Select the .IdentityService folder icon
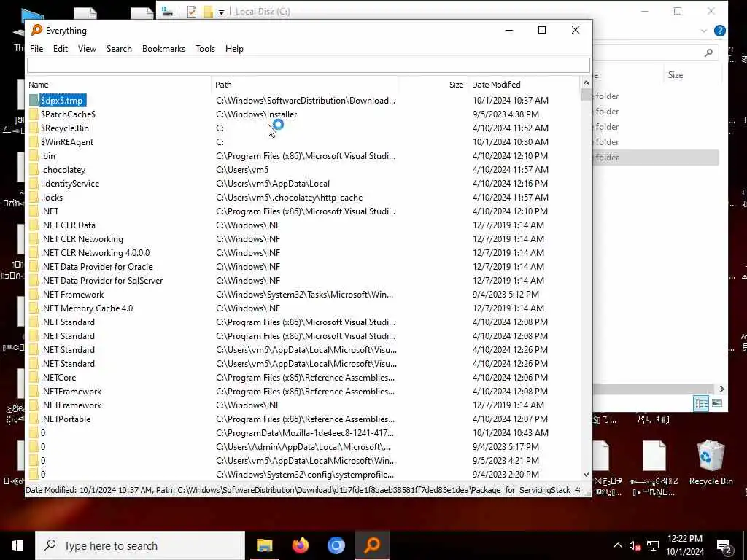 [34, 183]
